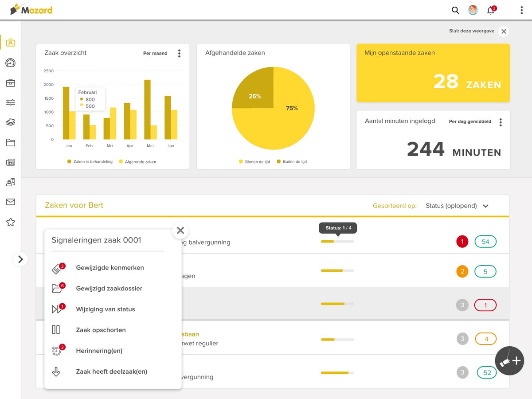Open the stacked layers sidebar icon

click(x=11, y=122)
